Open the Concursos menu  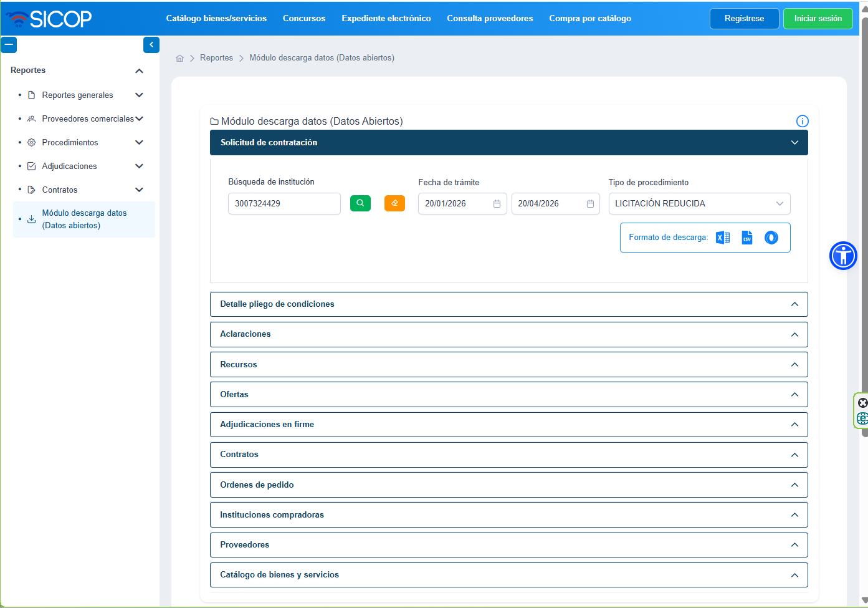tap(303, 19)
